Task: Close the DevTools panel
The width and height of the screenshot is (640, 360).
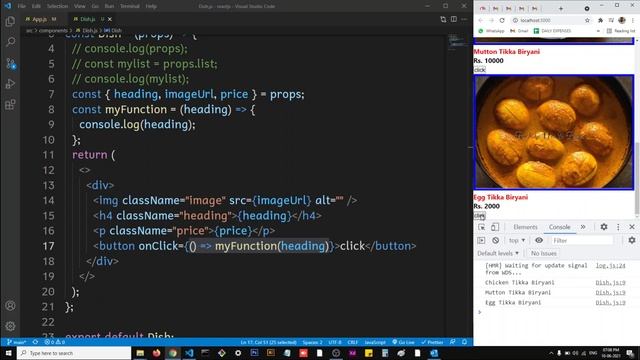Action: click(x=632, y=227)
